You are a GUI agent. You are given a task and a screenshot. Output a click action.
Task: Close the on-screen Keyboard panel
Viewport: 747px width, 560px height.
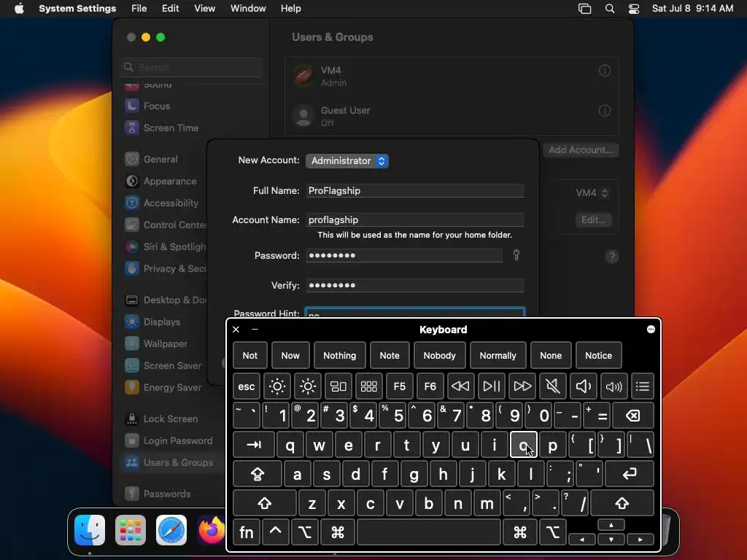pyautogui.click(x=236, y=329)
